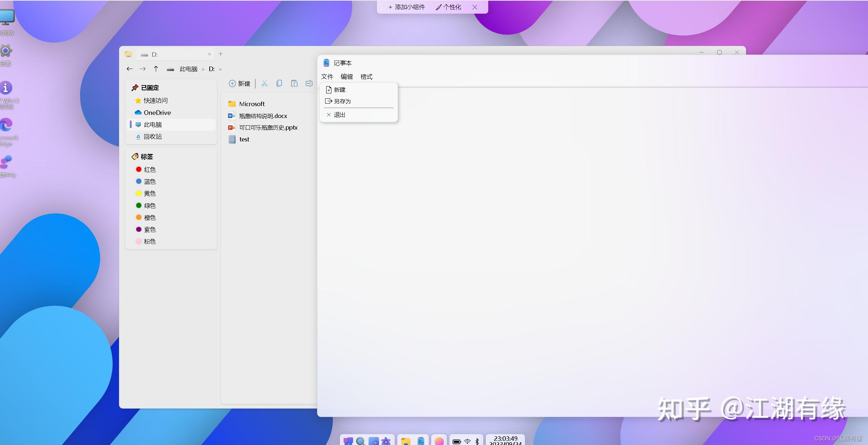
Task: Expand the breadcrumb chevron after D:
Action: tap(220, 69)
